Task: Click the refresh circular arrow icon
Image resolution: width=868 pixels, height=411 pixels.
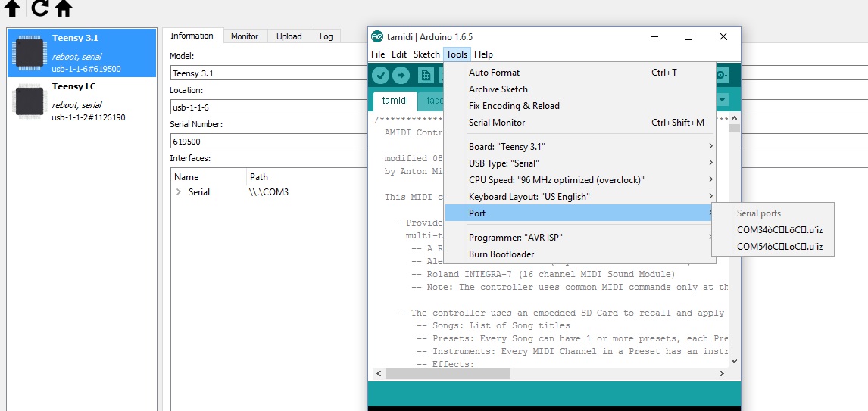Action: tap(39, 8)
